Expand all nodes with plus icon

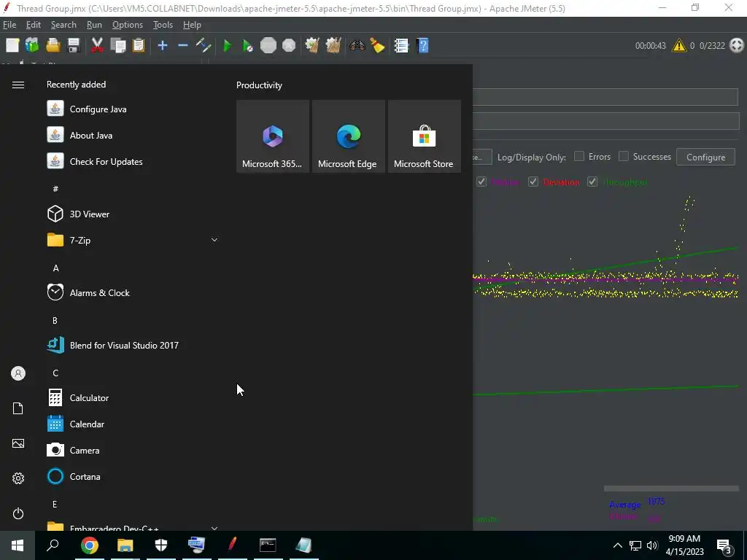[163, 46]
